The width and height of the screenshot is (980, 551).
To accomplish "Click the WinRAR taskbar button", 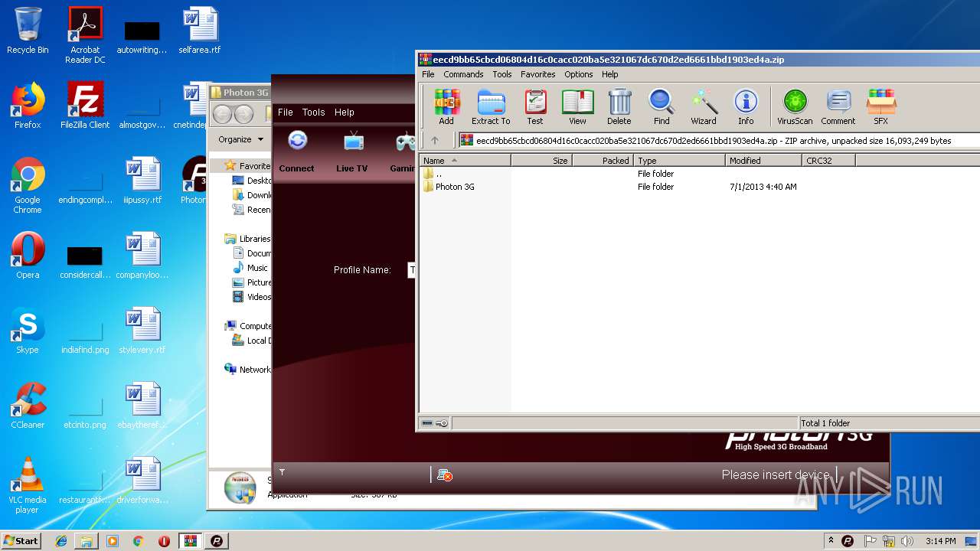I will [190, 541].
